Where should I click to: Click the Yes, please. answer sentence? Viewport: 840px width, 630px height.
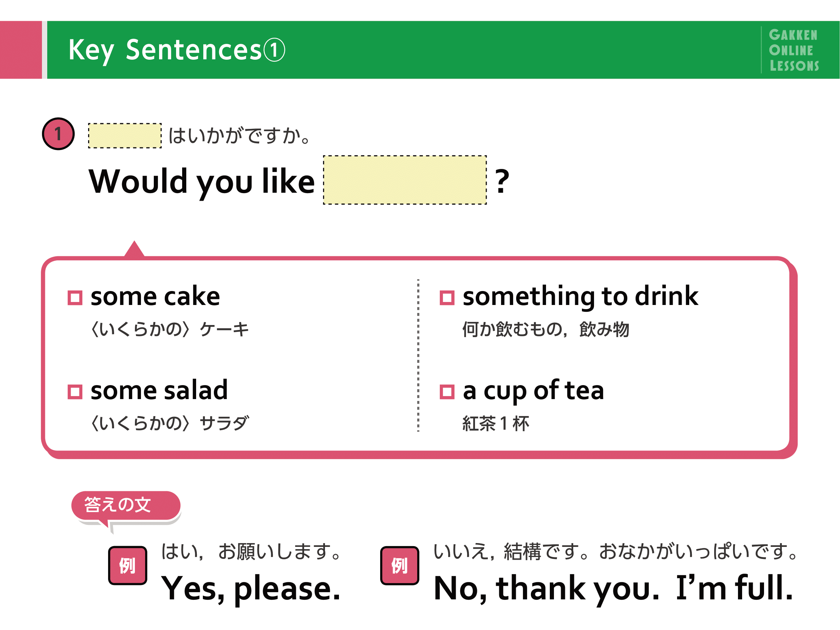(x=251, y=588)
